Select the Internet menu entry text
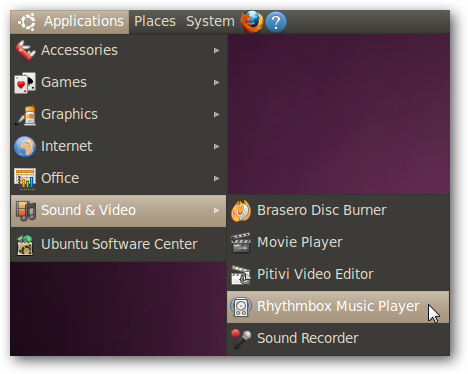Image resolution: width=468 pixels, height=374 pixels. click(67, 146)
